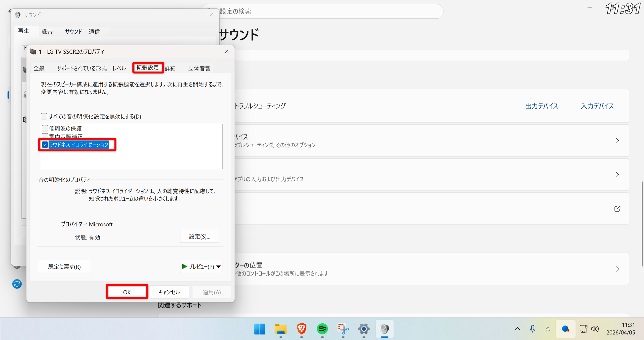Image resolution: width=644 pixels, height=340 pixels.
Task: Open the Brave browser taskbar icon
Action: coord(301,329)
